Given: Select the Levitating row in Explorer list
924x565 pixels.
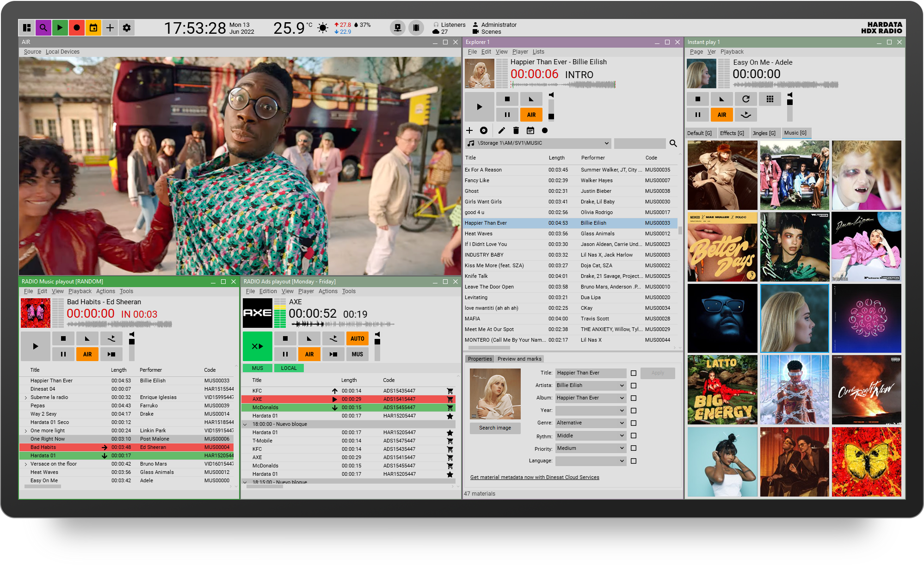Looking at the screenshot, I should coord(570,298).
